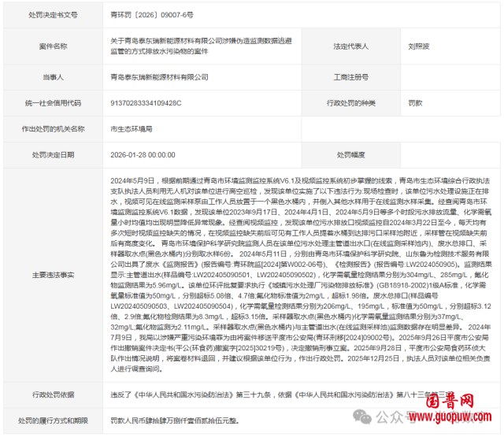504x437 pixels.
Task: Click the 行政处罚的种类 label
Action: (x=350, y=103)
